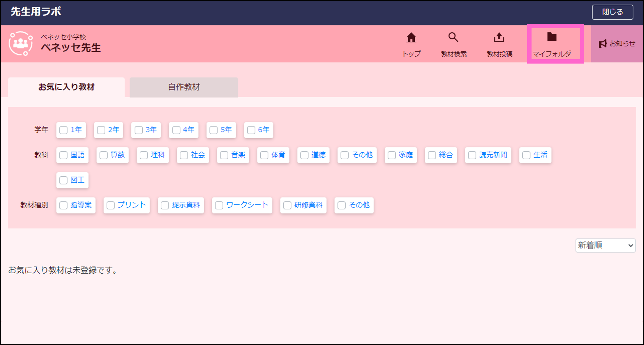Check the 図工 subject filter

pyautogui.click(x=63, y=180)
